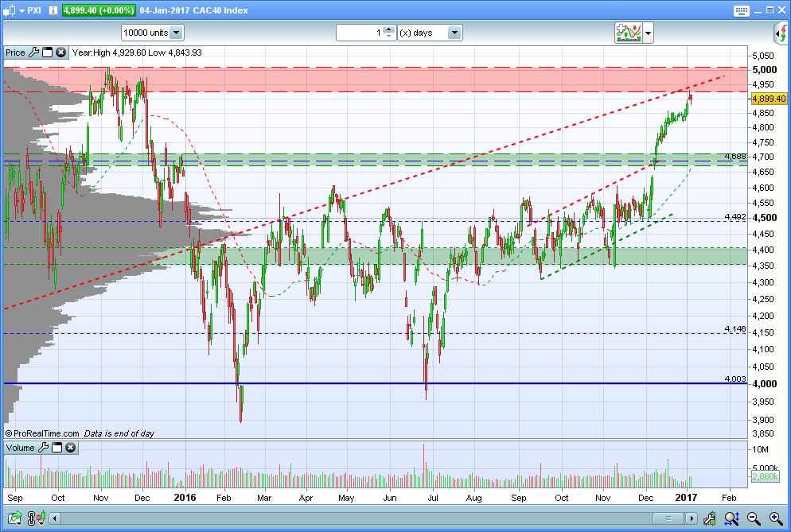Image resolution: width=791 pixels, height=532 pixels.
Task: Expand the (x) days timeframe dropdown
Action: click(430, 33)
